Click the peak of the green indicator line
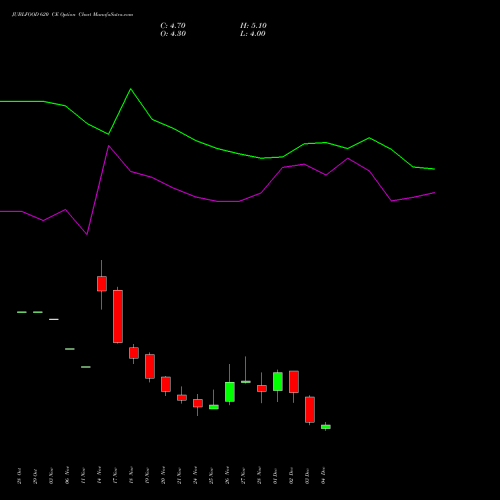The width and height of the screenshot is (500, 500). pos(130,89)
